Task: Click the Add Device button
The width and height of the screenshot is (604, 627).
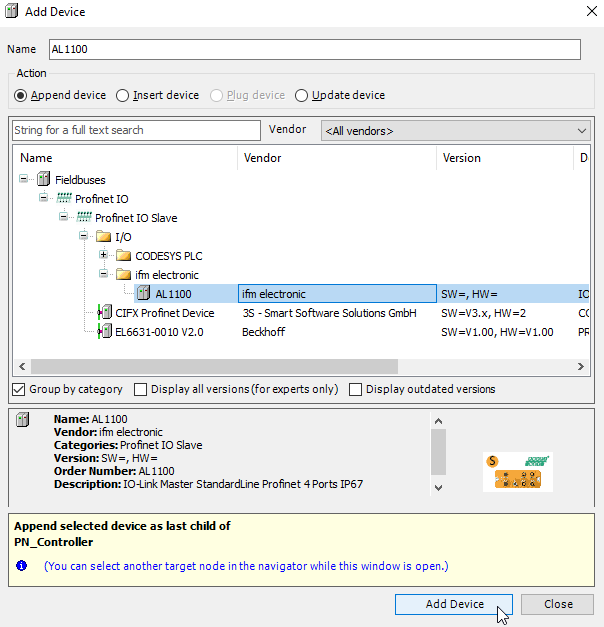Action: [x=454, y=604]
